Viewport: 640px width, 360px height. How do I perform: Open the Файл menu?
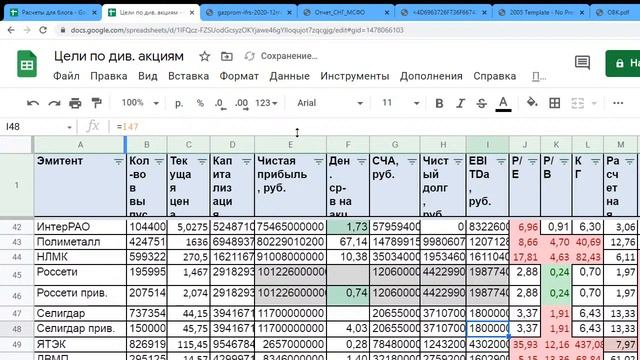pos(66,76)
